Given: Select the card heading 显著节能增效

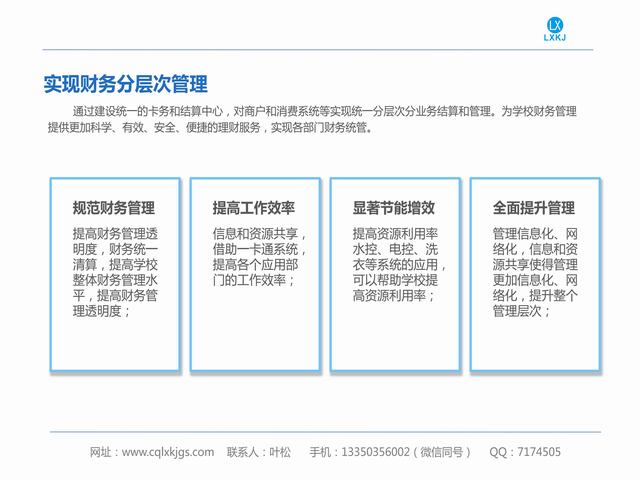Looking at the screenshot, I should tap(393, 208).
